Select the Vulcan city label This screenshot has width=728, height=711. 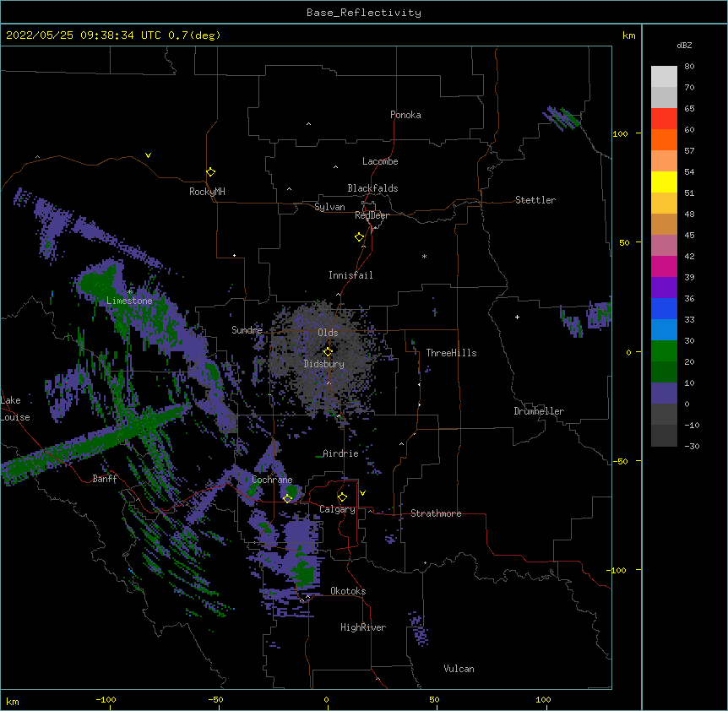coord(459,669)
